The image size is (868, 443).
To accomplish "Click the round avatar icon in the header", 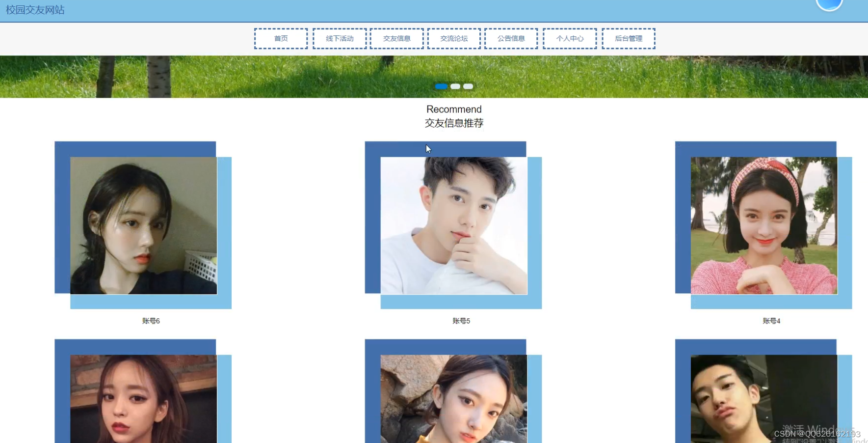I will pos(829,4).
